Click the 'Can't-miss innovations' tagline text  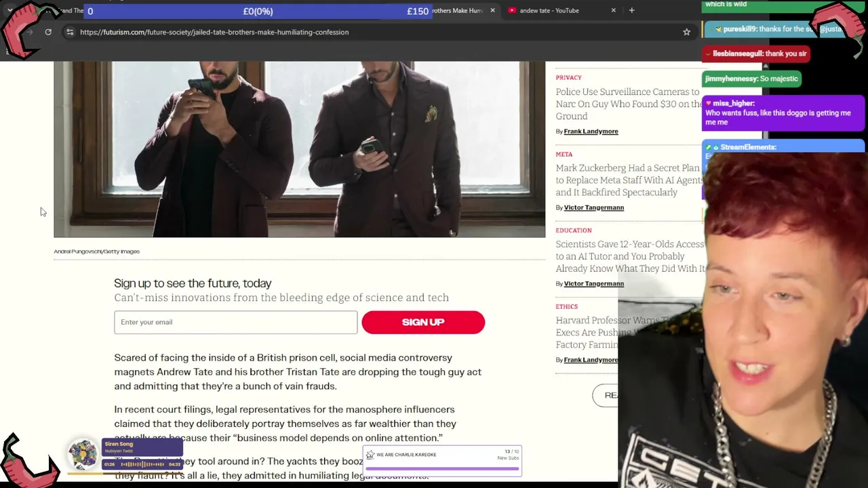tap(281, 298)
